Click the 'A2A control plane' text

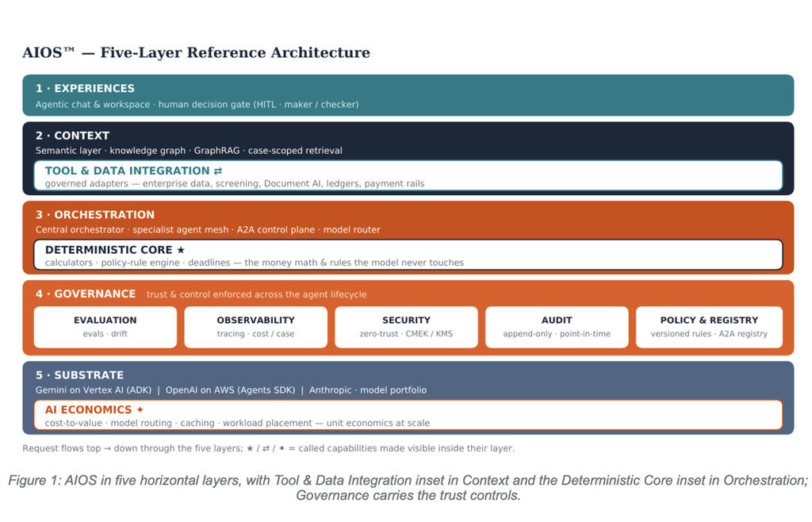[276, 230]
